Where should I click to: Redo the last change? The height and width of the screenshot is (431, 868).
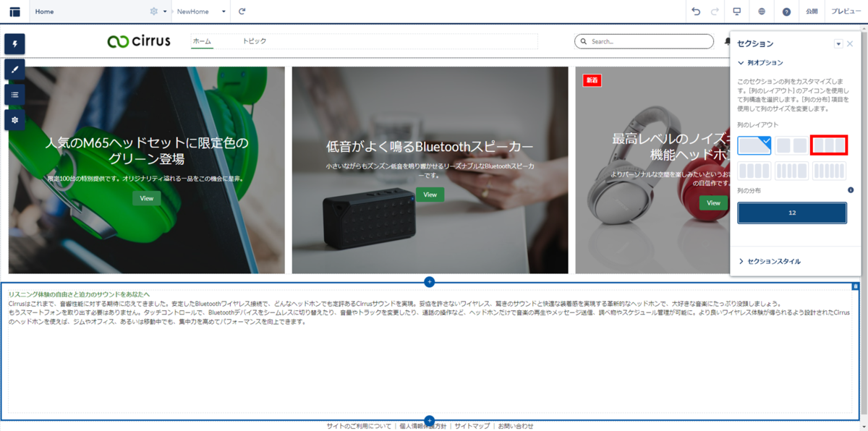coord(715,12)
